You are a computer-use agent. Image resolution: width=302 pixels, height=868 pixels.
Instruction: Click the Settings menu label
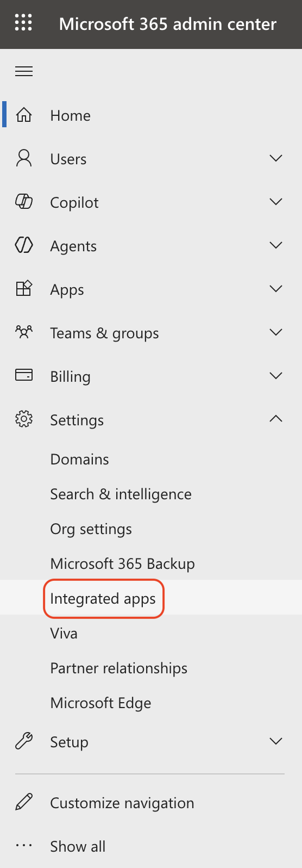[x=77, y=420]
